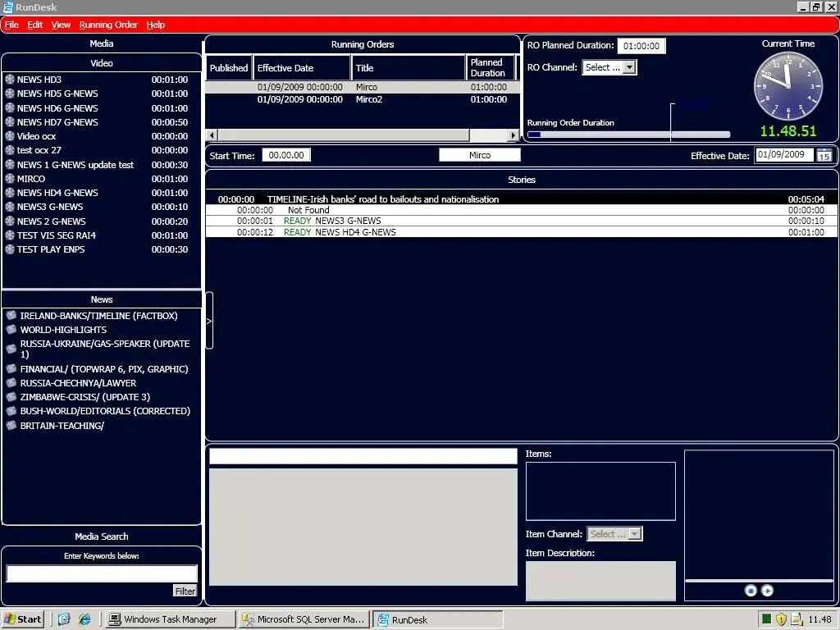Click the Filter button in Media Search
Screen dimensions: 840x630
185,591
